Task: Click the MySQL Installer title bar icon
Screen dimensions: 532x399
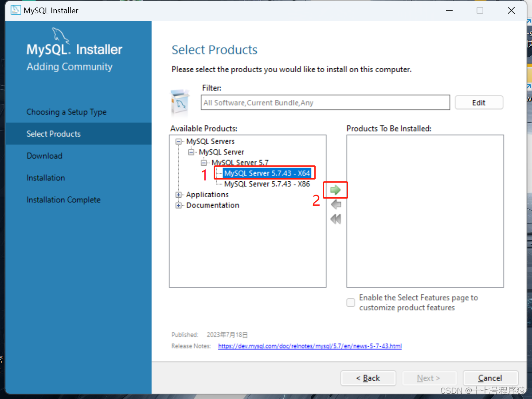Action: pyautogui.click(x=16, y=10)
